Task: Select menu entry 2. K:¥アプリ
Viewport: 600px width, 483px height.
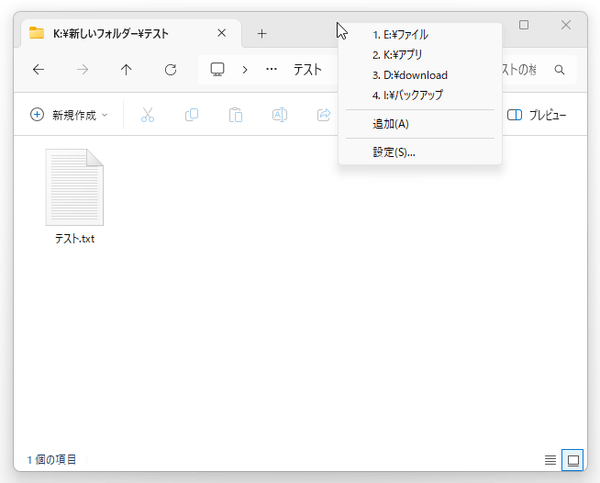Action: coord(420,55)
